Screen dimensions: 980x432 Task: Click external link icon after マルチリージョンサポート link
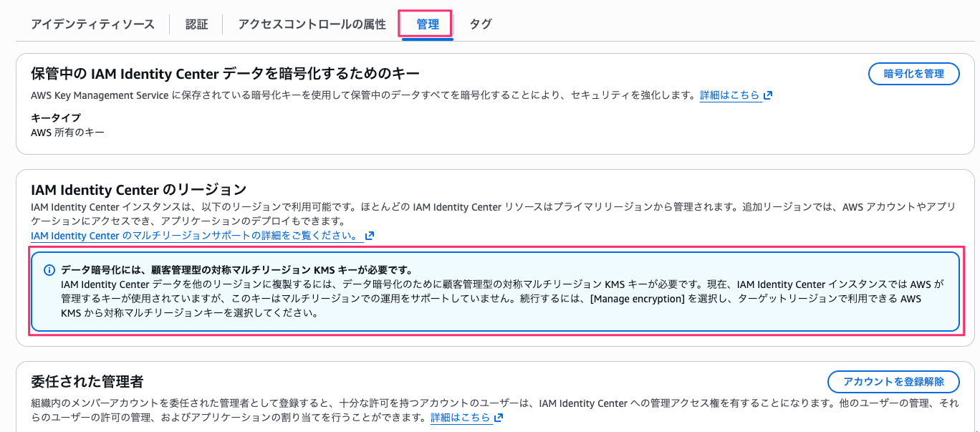[x=370, y=236]
